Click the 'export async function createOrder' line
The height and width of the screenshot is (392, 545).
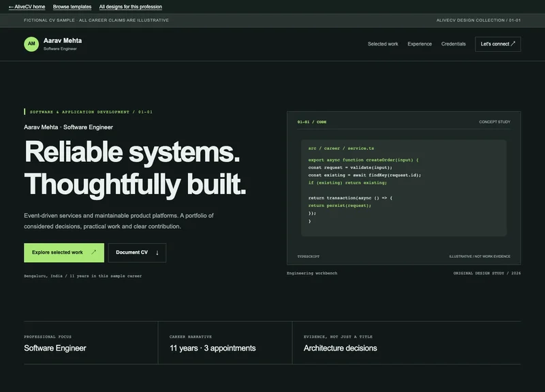tap(363, 160)
